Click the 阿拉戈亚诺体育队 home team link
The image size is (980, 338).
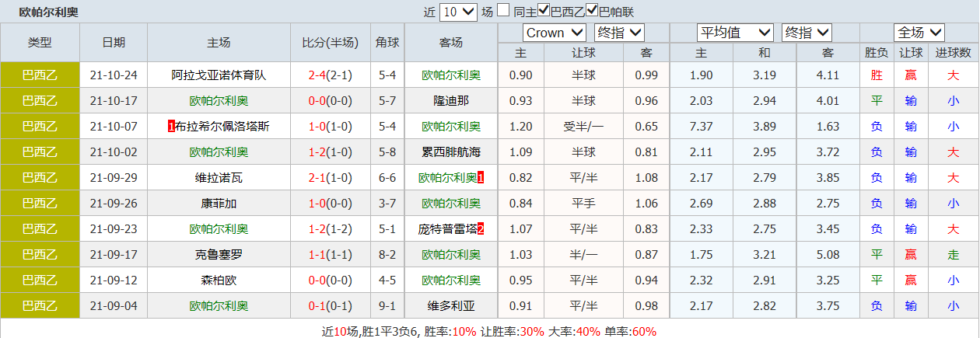(219, 75)
